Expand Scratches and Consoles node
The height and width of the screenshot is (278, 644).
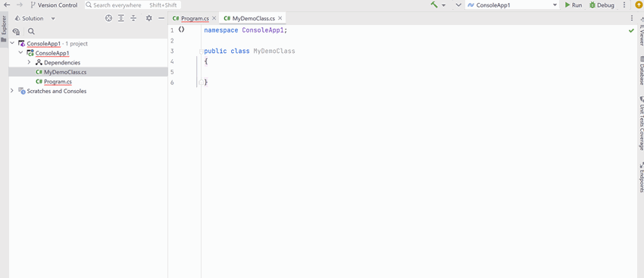[x=12, y=91]
